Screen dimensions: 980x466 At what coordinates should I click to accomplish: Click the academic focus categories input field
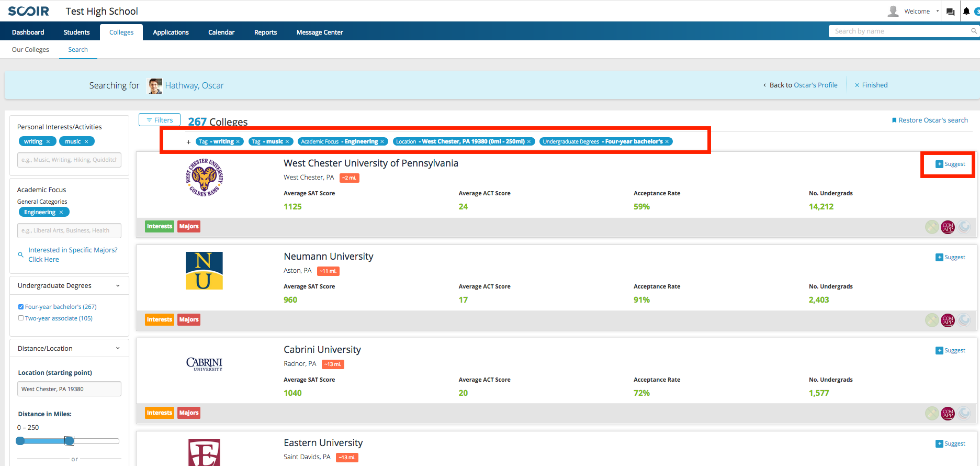69,230
